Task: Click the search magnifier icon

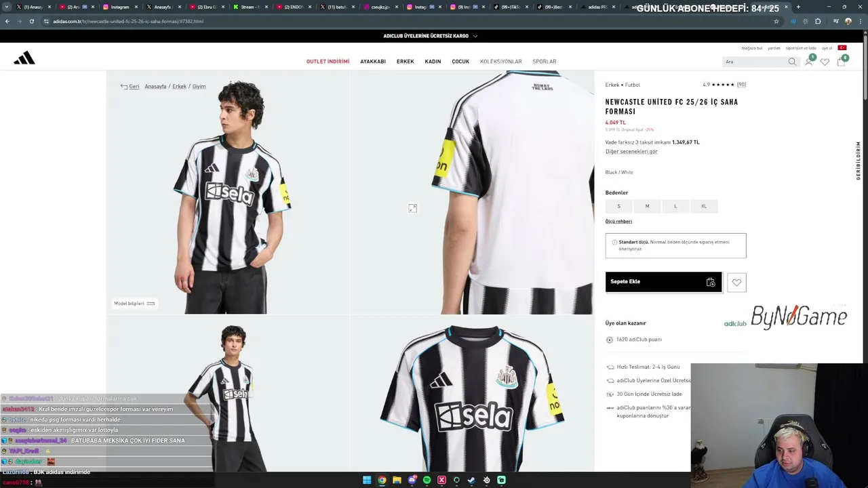Action: pyautogui.click(x=792, y=62)
